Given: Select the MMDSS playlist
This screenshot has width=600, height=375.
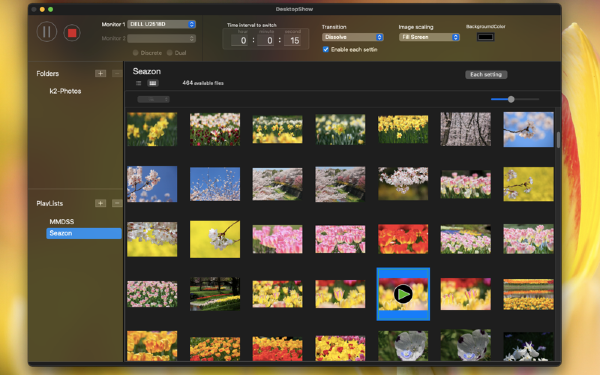Looking at the screenshot, I should coord(62,222).
